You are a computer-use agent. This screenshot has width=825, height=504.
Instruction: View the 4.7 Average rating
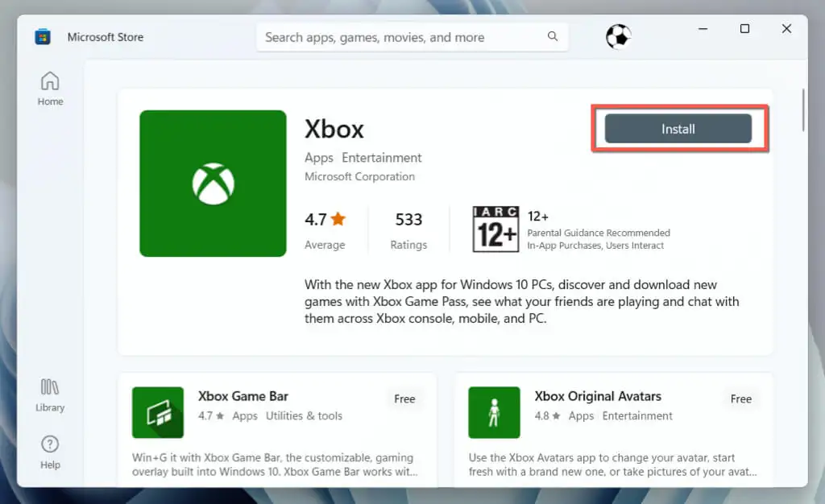click(325, 231)
